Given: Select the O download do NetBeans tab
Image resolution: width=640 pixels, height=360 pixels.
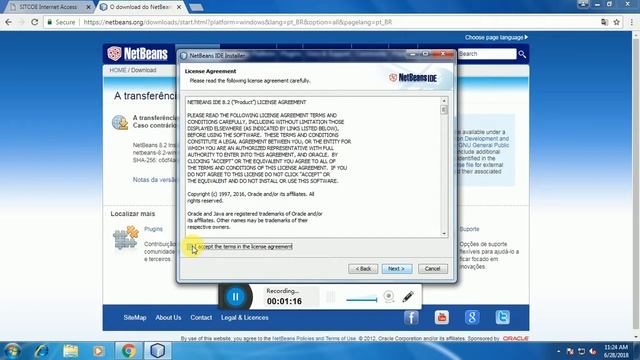Looking at the screenshot, I should (141, 7).
